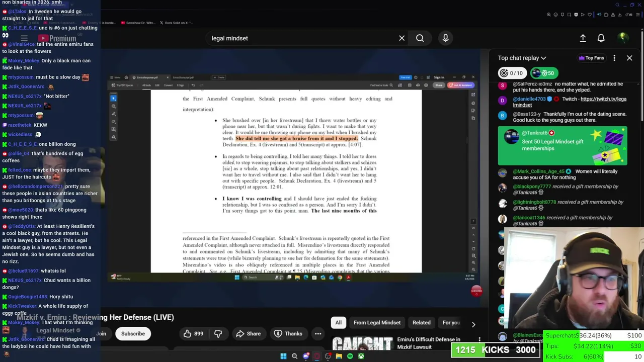Viewport: 644px width, 362px height.
Task: Open the Windows Start button
Action: (283, 356)
